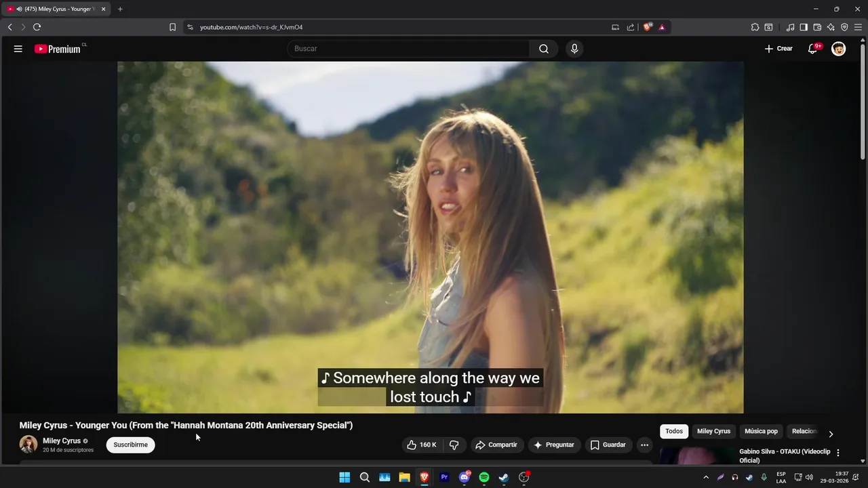This screenshot has height=488, width=868.
Task: Open Brave playlist music note icon
Action: pos(790,27)
